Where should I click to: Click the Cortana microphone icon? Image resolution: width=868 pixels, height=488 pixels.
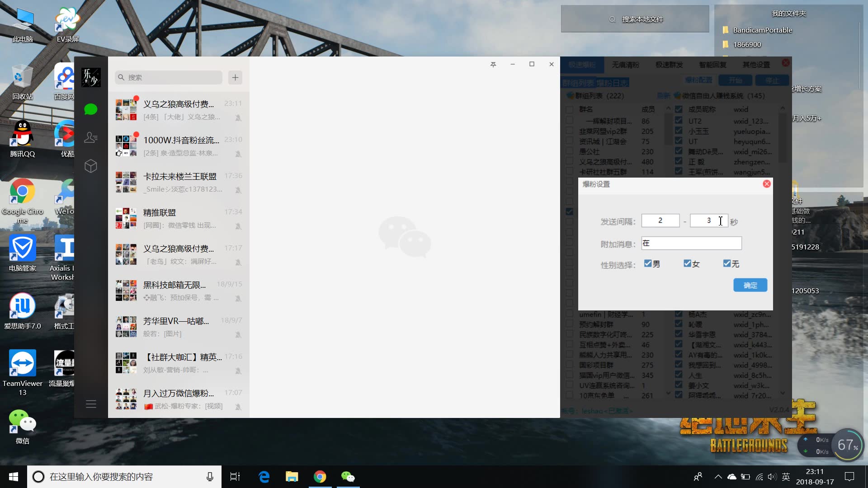210,477
